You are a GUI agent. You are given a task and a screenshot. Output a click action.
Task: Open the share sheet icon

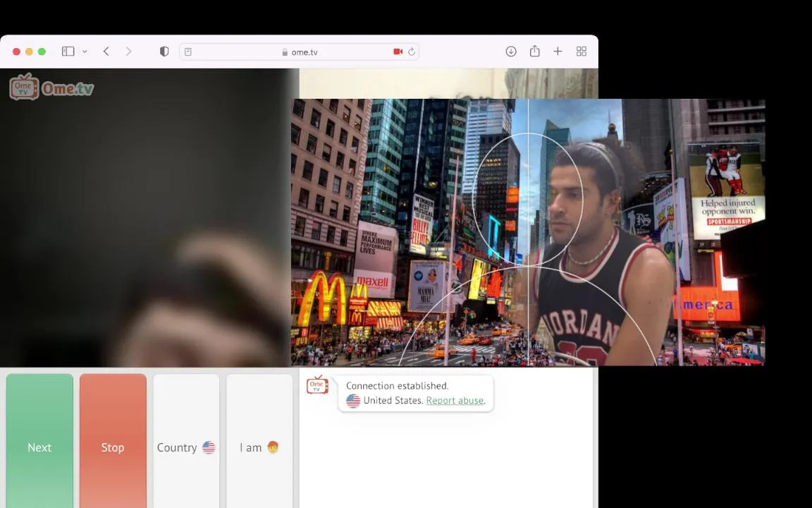click(534, 51)
